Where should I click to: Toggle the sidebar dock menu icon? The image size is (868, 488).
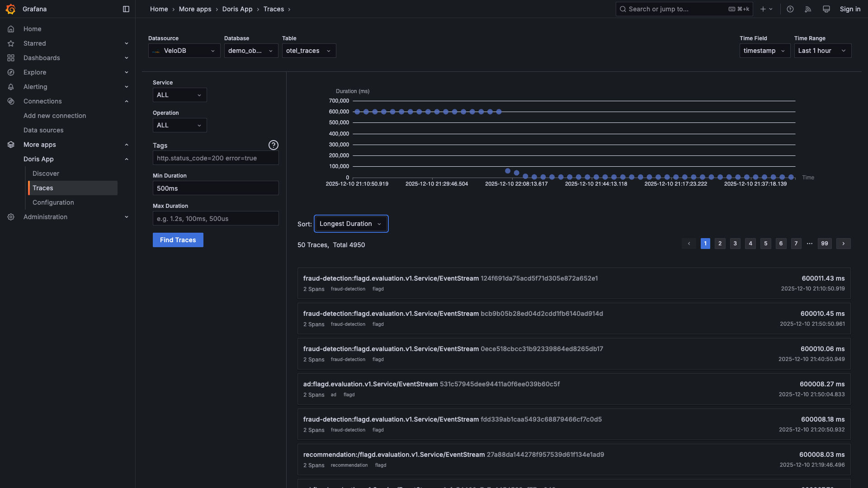point(126,9)
